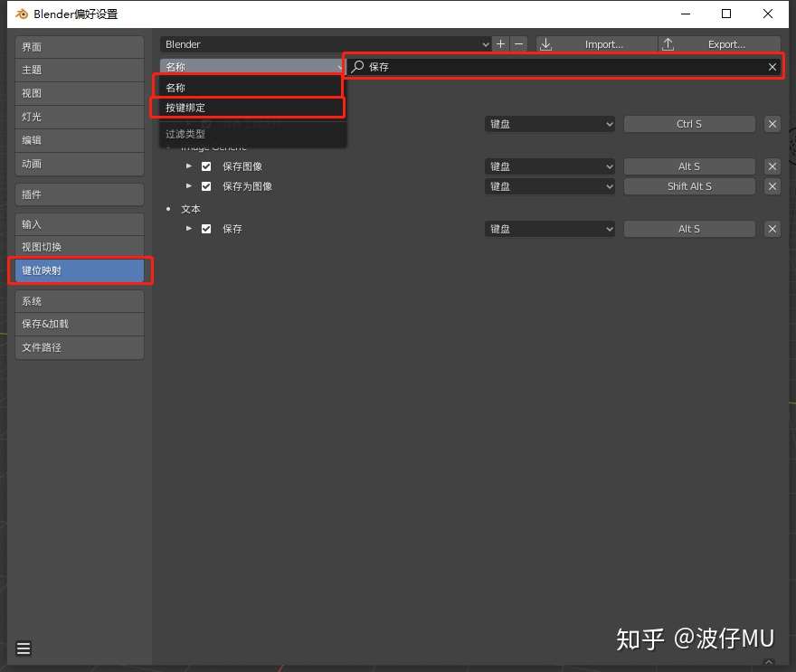
Task: Open the 灯光 preferences tab
Action: click(x=80, y=117)
